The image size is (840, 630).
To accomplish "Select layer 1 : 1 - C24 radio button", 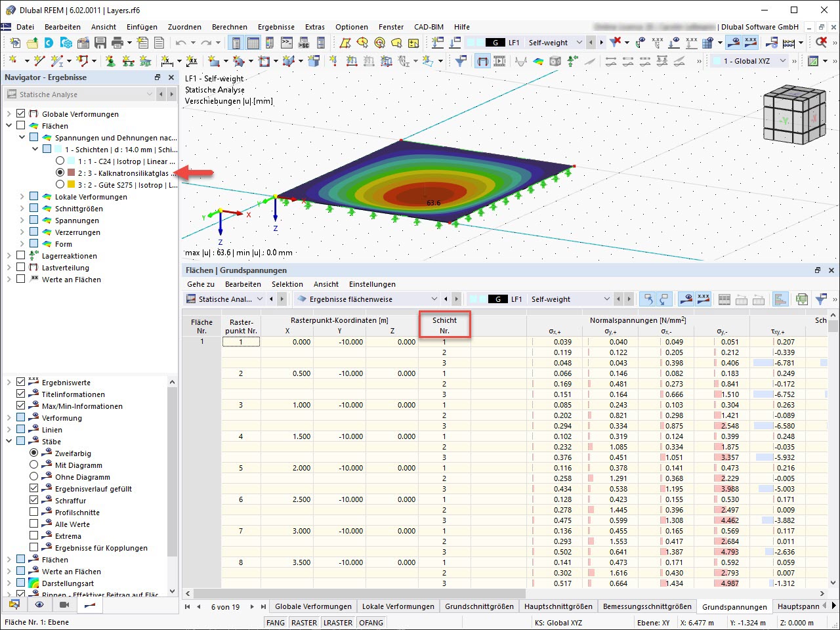I will click(60, 161).
